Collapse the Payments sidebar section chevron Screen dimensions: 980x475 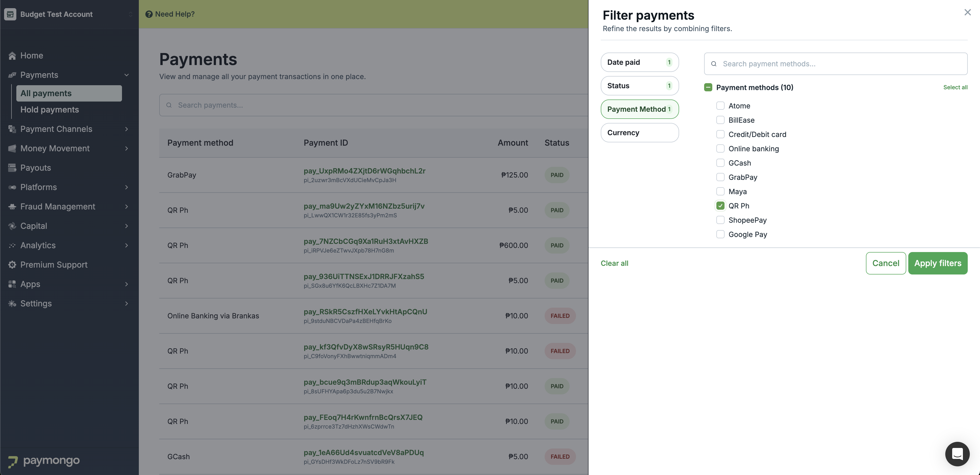127,75
